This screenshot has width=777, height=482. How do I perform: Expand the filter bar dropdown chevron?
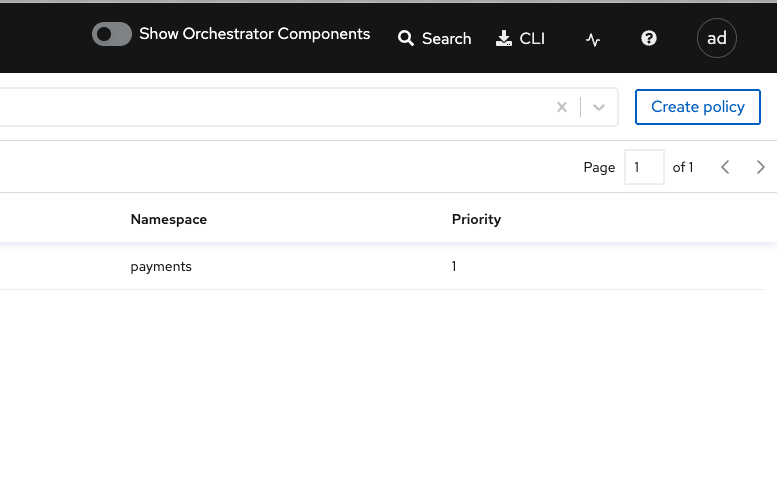(x=599, y=107)
